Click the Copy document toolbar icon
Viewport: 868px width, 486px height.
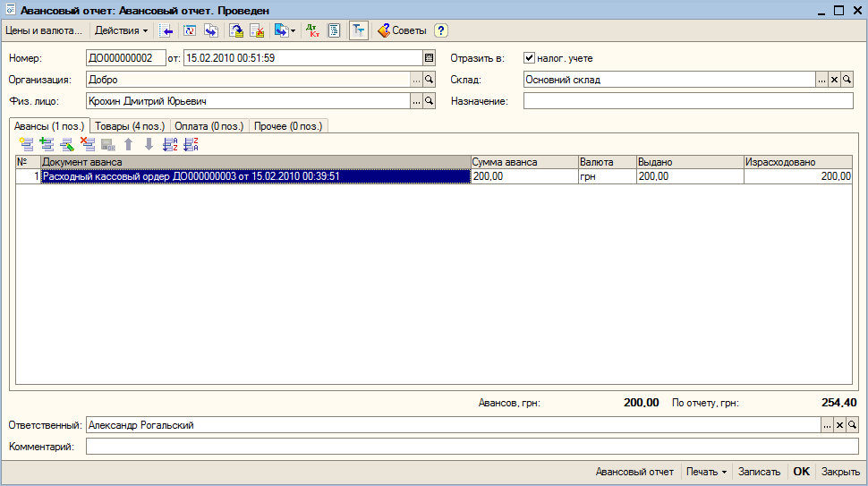[x=211, y=31]
